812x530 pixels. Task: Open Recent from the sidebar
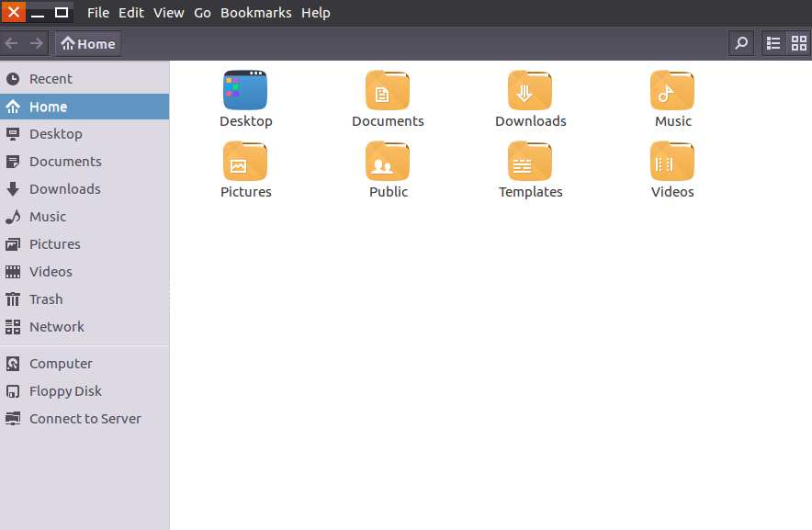point(49,78)
